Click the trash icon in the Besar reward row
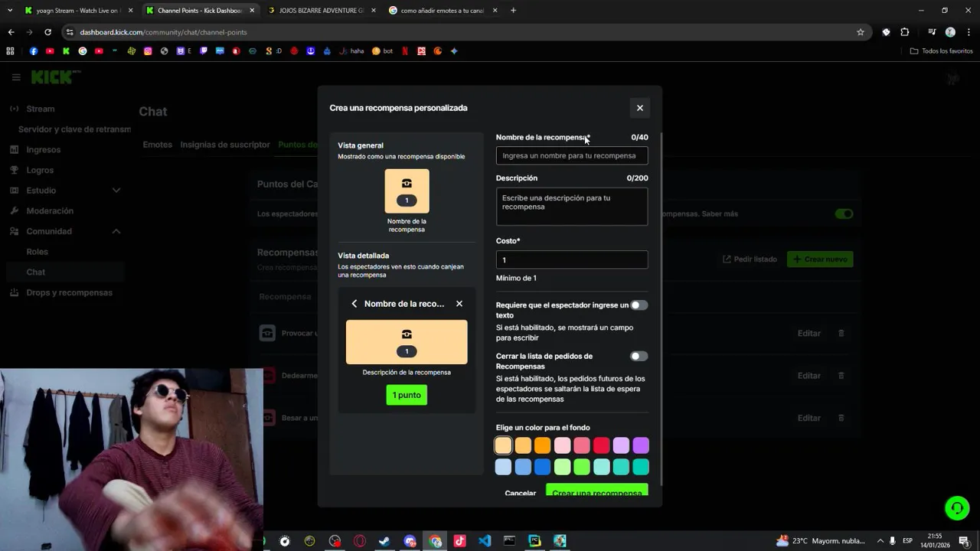 click(841, 418)
